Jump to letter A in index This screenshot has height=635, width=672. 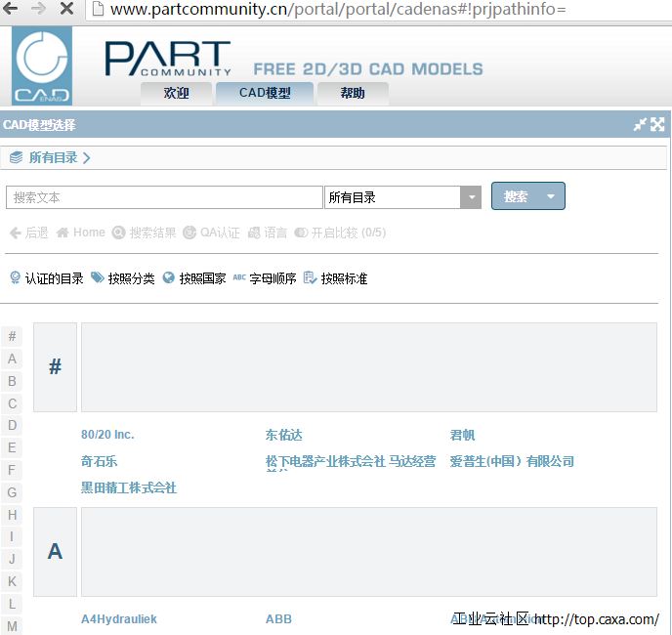tap(12, 359)
